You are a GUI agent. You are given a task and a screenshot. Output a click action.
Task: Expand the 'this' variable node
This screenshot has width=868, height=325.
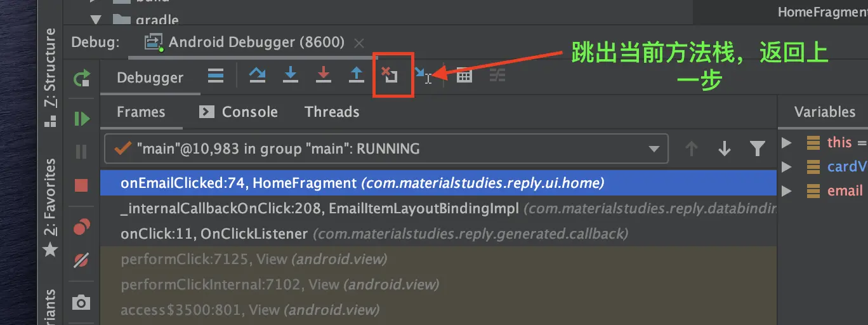point(787,143)
